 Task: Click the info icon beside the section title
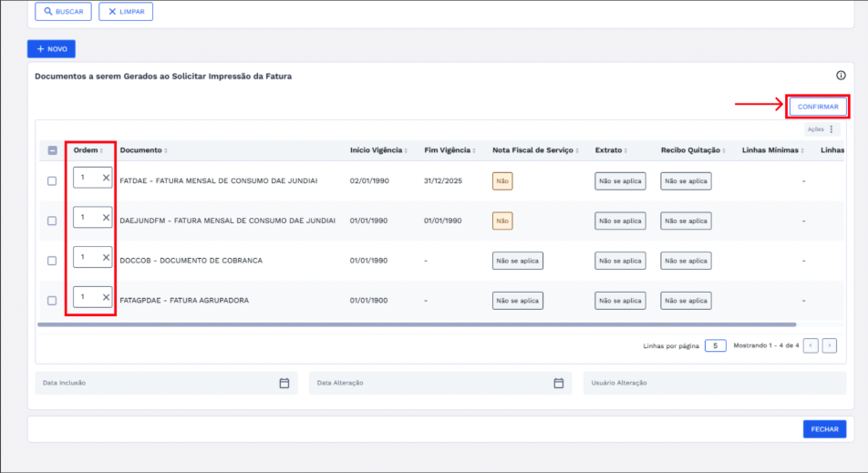click(x=841, y=76)
